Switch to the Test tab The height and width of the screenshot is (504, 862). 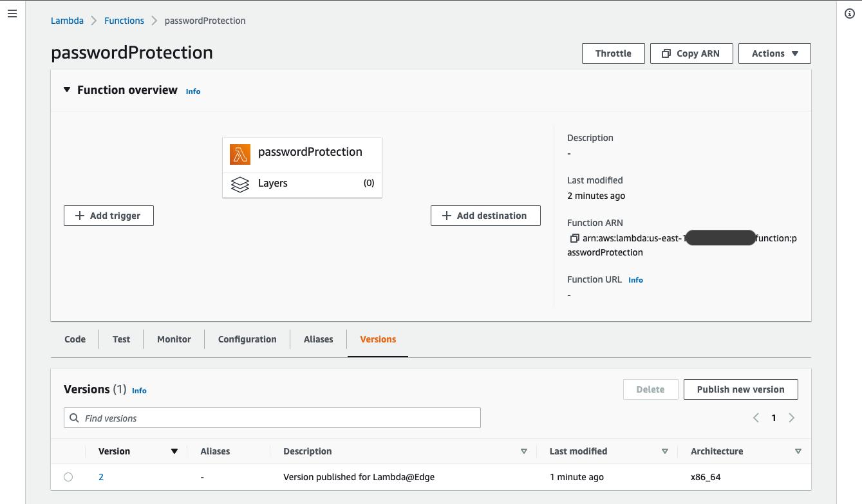coord(121,339)
